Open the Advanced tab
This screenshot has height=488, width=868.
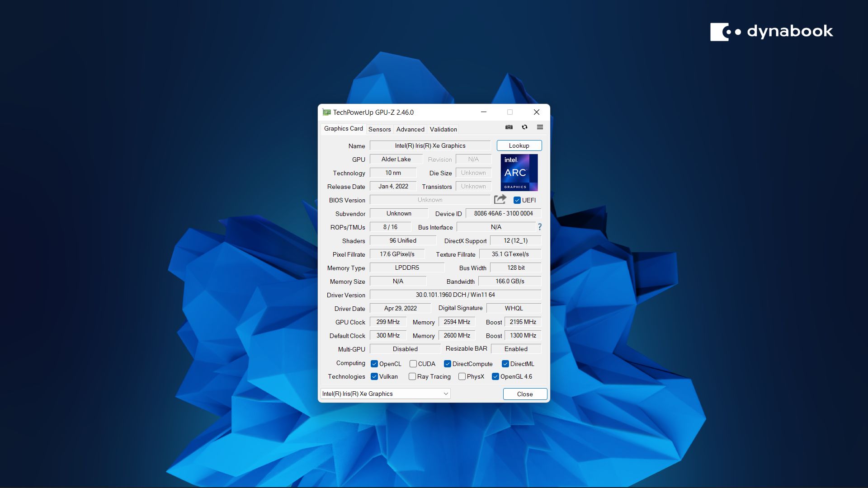coord(410,129)
